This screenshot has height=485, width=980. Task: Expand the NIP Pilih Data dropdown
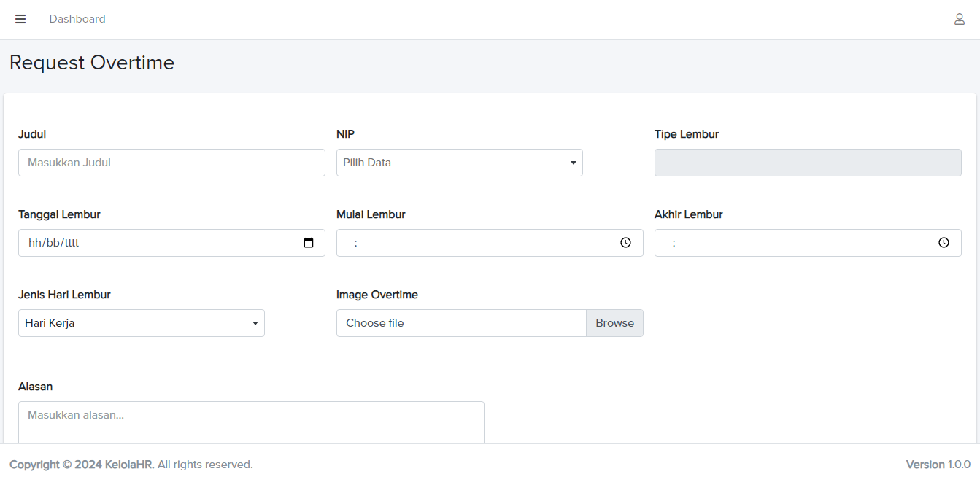pyautogui.click(x=459, y=163)
